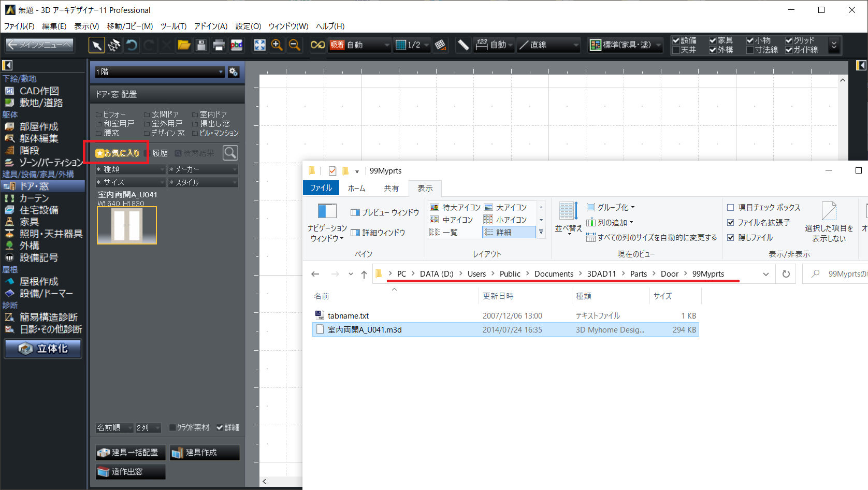Toggle the グリッド checkbox

tap(789, 40)
